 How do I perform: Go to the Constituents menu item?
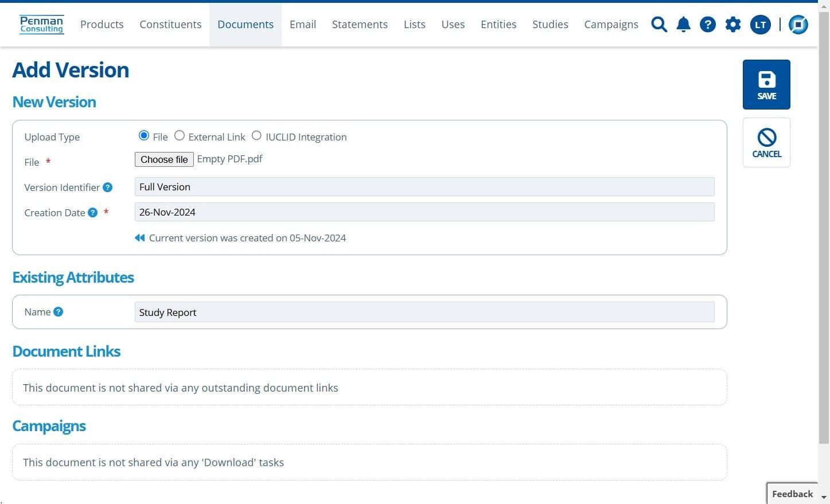(x=170, y=25)
